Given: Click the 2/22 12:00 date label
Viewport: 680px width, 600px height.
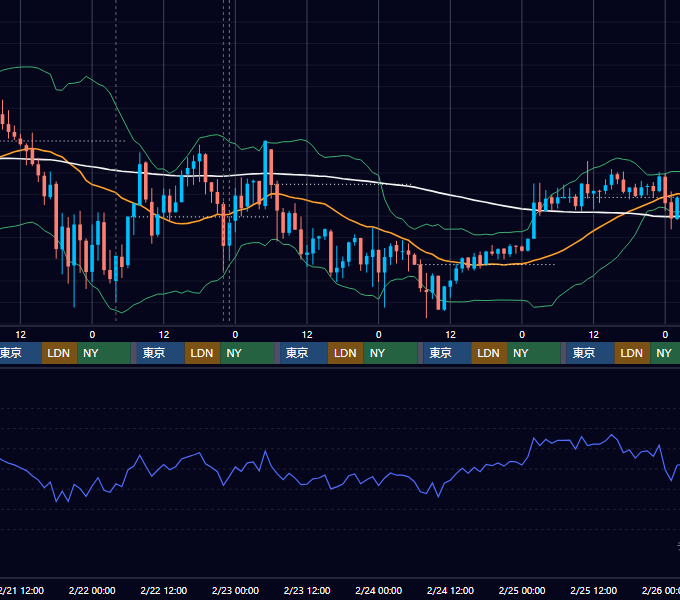Looking at the screenshot, I should 163,590.
